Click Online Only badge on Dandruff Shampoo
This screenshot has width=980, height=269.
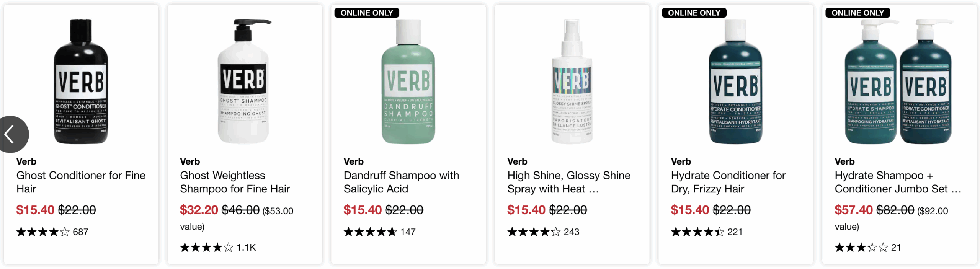pos(366,13)
